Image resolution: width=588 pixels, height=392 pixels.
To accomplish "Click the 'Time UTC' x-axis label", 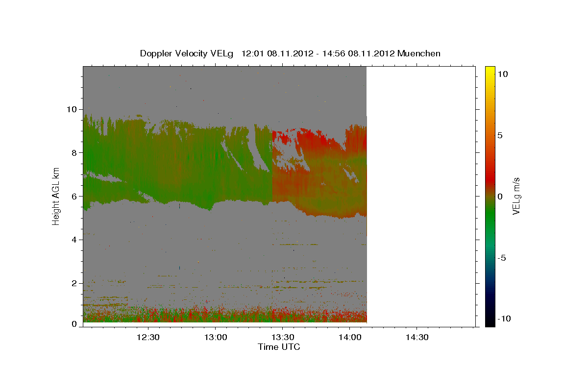I will (279, 347).
